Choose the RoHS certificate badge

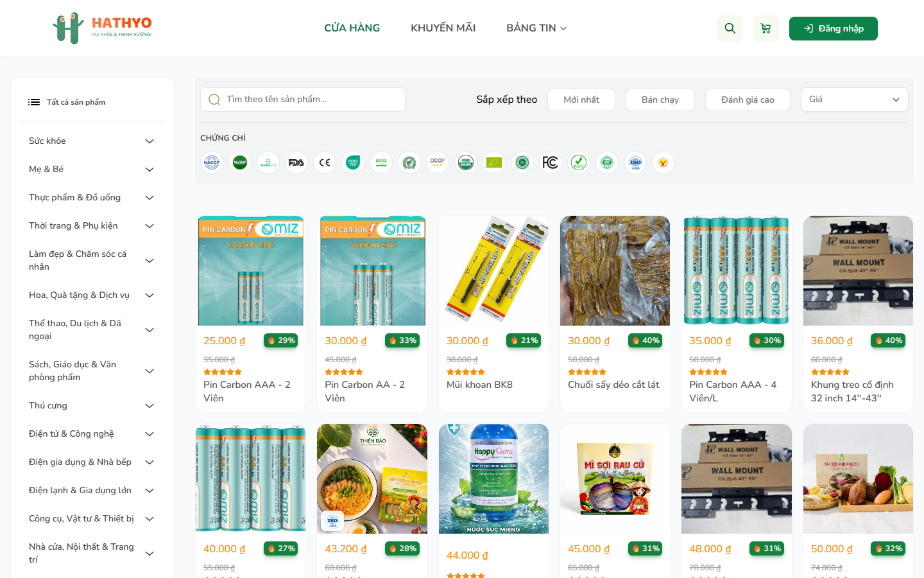point(579,162)
